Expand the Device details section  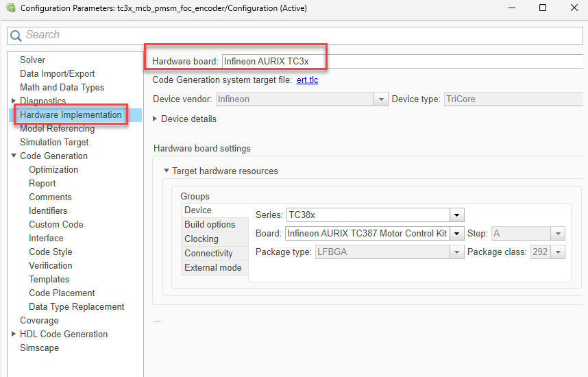click(155, 119)
